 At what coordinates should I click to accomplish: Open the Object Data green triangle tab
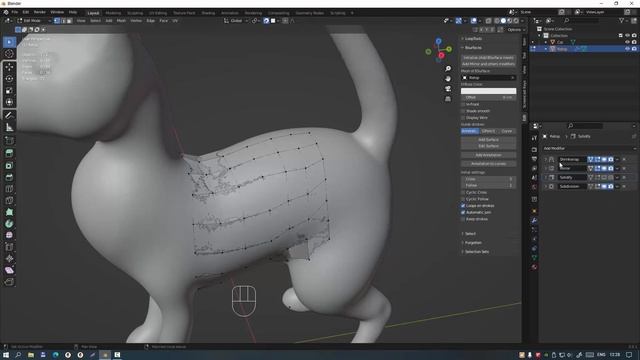pos(534,258)
